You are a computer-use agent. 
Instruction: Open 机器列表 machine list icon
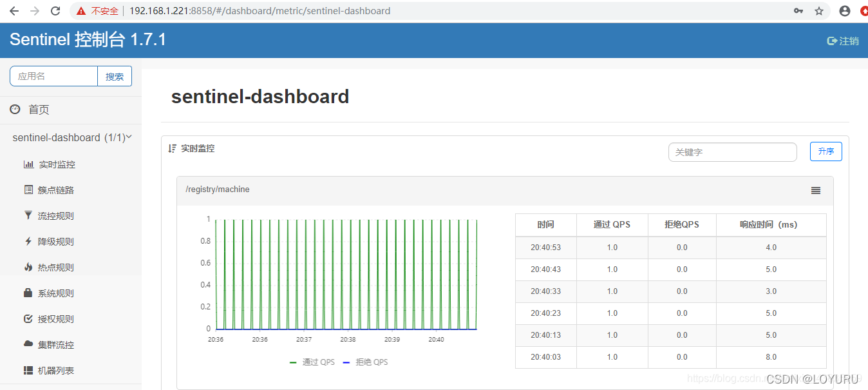click(28, 370)
